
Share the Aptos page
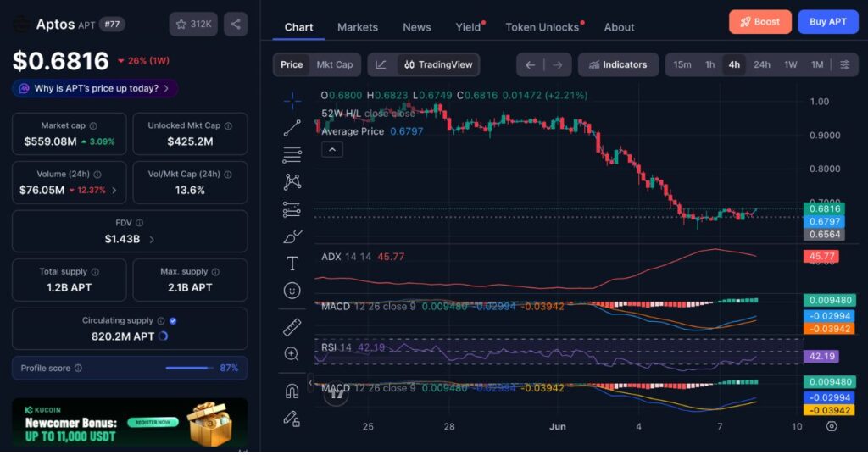pos(236,25)
